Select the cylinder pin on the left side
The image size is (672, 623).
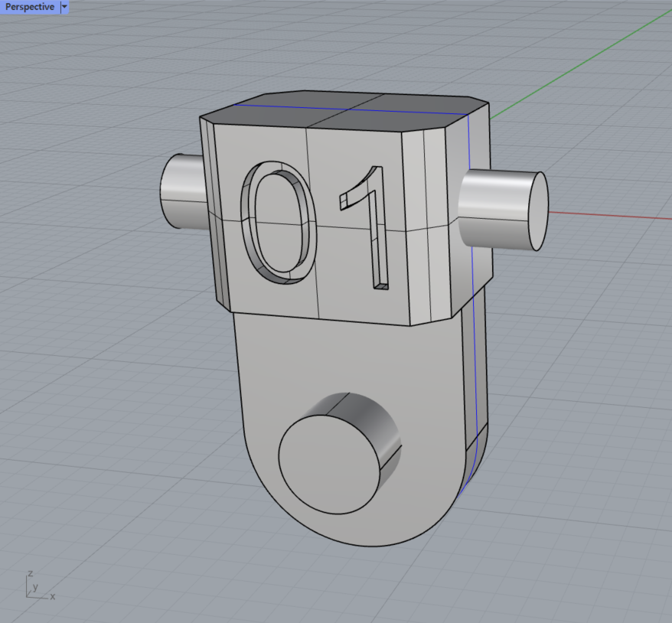184,191
